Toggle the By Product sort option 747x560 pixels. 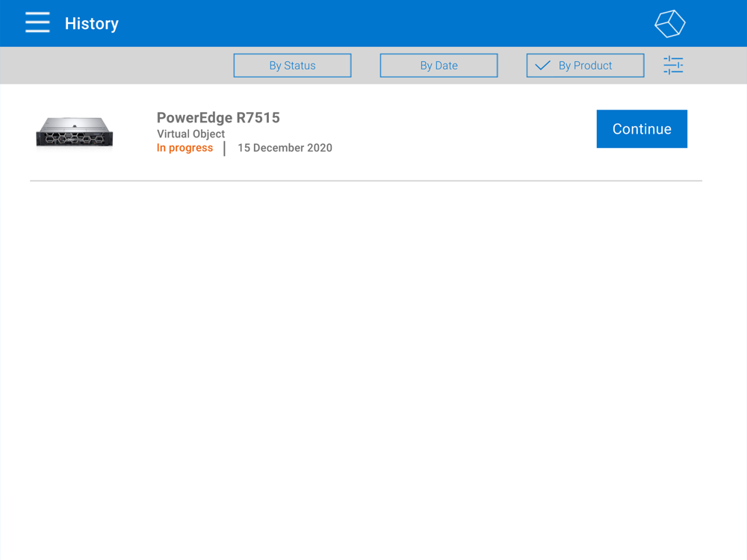click(x=586, y=65)
